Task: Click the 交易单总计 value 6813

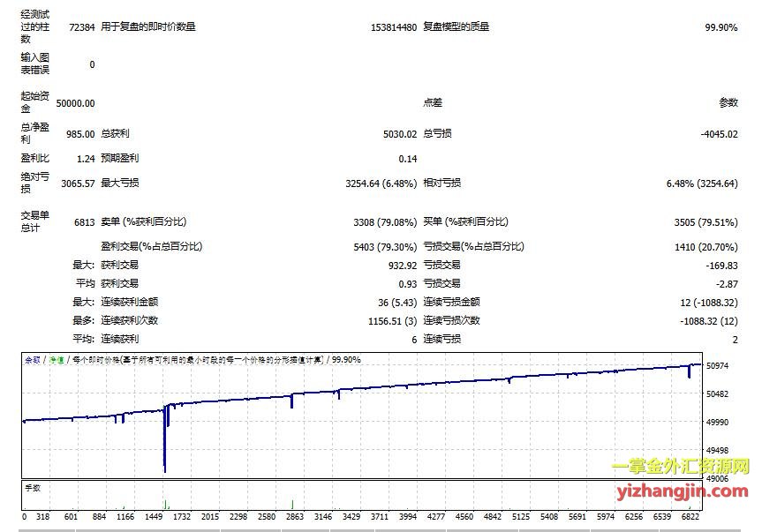Action: click(x=84, y=222)
